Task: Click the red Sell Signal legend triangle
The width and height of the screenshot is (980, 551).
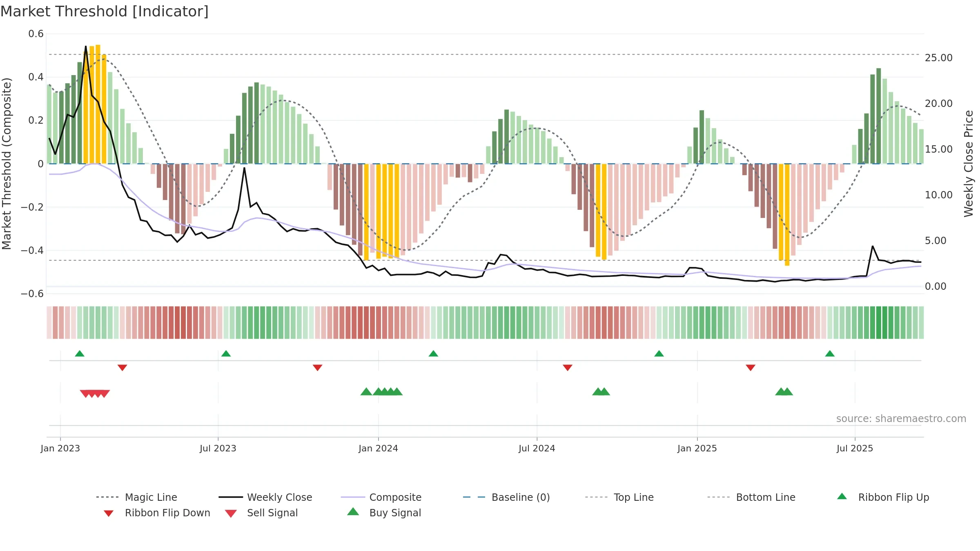Action: (231, 513)
